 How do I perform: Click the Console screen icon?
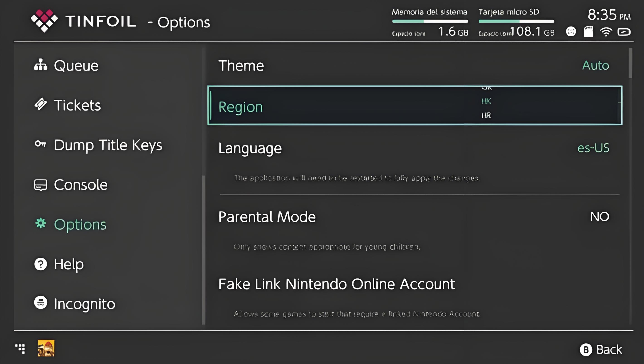click(x=41, y=185)
